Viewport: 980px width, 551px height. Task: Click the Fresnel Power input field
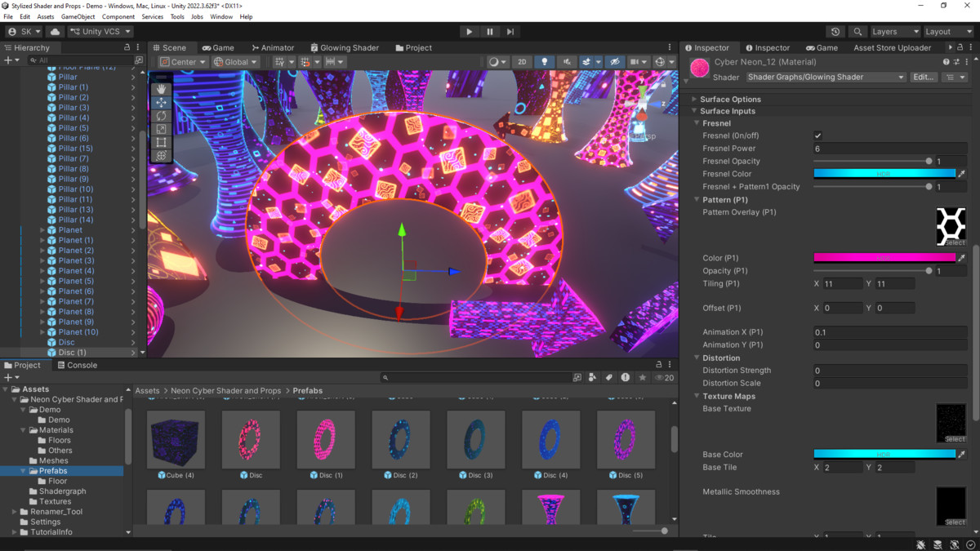coord(890,149)
